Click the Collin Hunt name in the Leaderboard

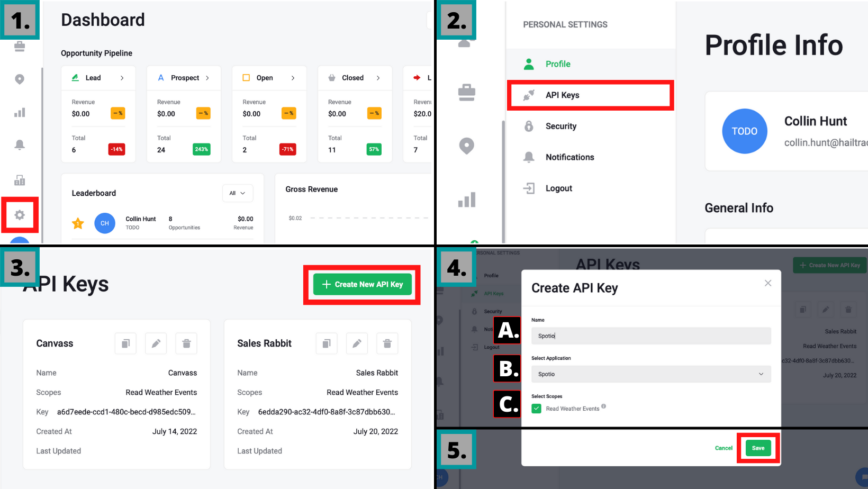tap(141, 219)
